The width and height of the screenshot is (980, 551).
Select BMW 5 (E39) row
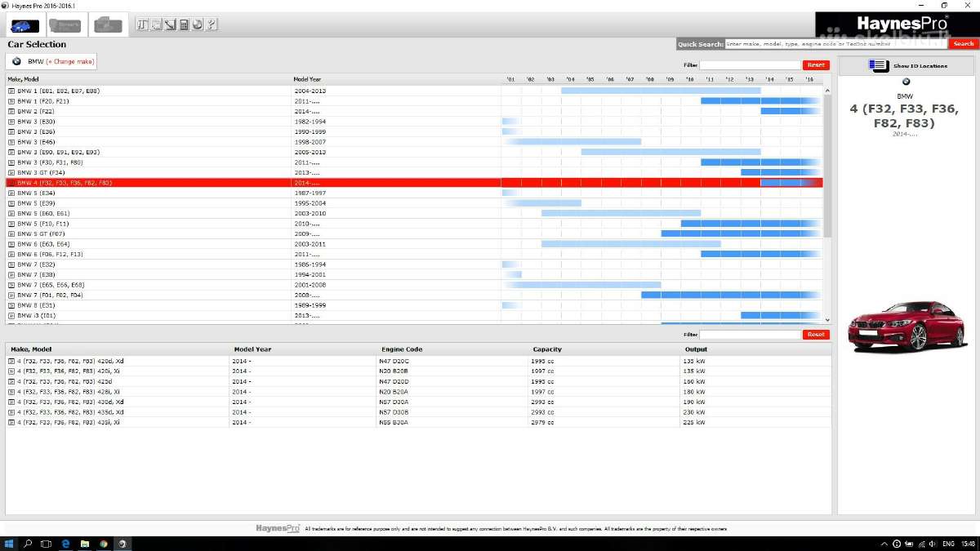pos(414,203)
